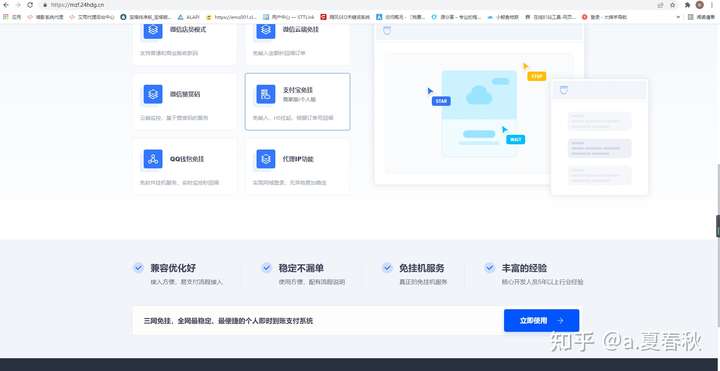Open the extensions puzzle icon
720x371 pixels.
[x=687, y=5]
